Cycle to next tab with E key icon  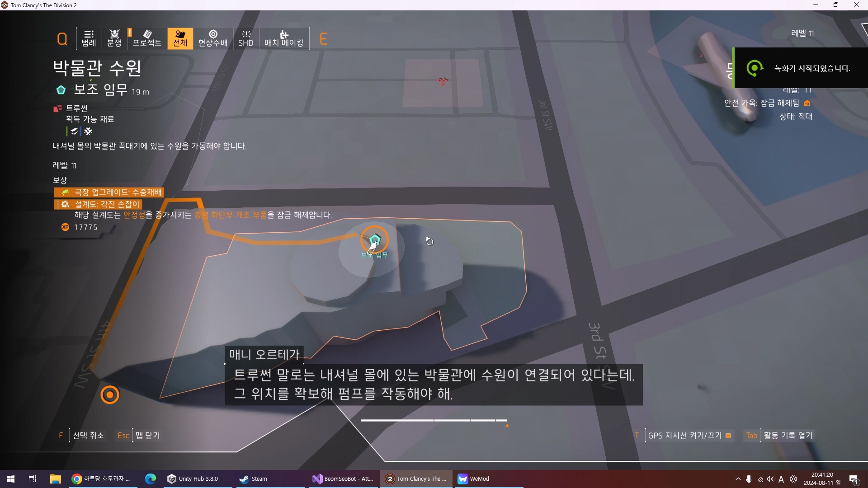coord(323,39)
